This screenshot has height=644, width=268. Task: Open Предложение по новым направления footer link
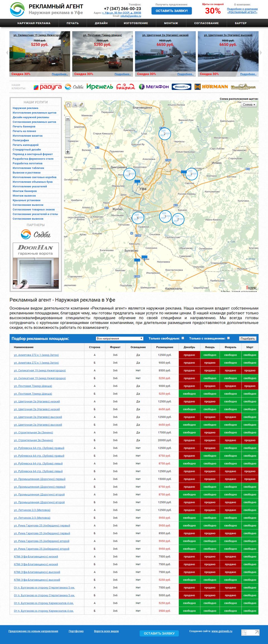[x=33, y=631]
